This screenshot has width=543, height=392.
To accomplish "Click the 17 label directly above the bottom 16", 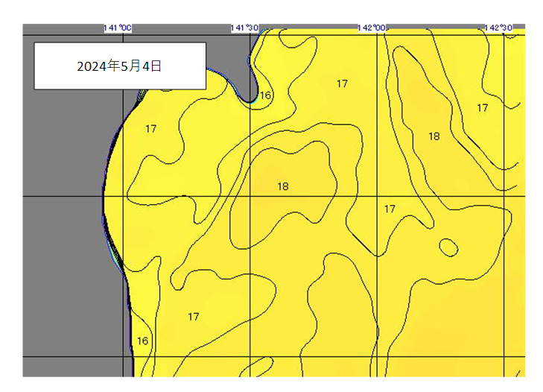I will tap(194, 317).
